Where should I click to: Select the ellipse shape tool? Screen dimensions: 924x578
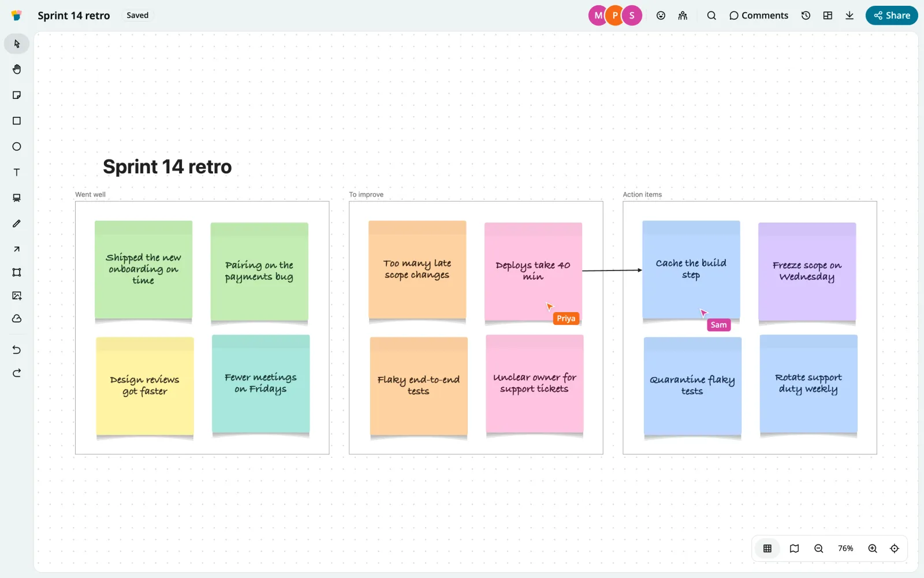tap(17, 147)
